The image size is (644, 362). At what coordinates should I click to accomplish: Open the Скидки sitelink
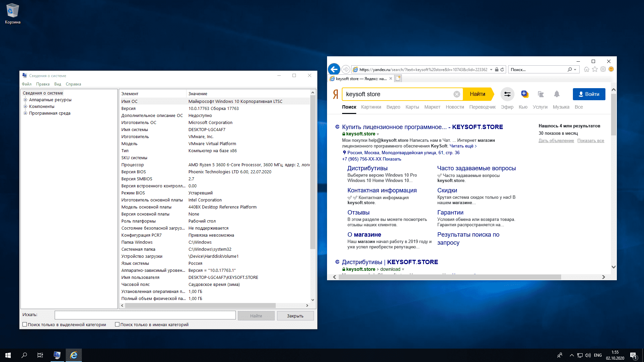447,190
